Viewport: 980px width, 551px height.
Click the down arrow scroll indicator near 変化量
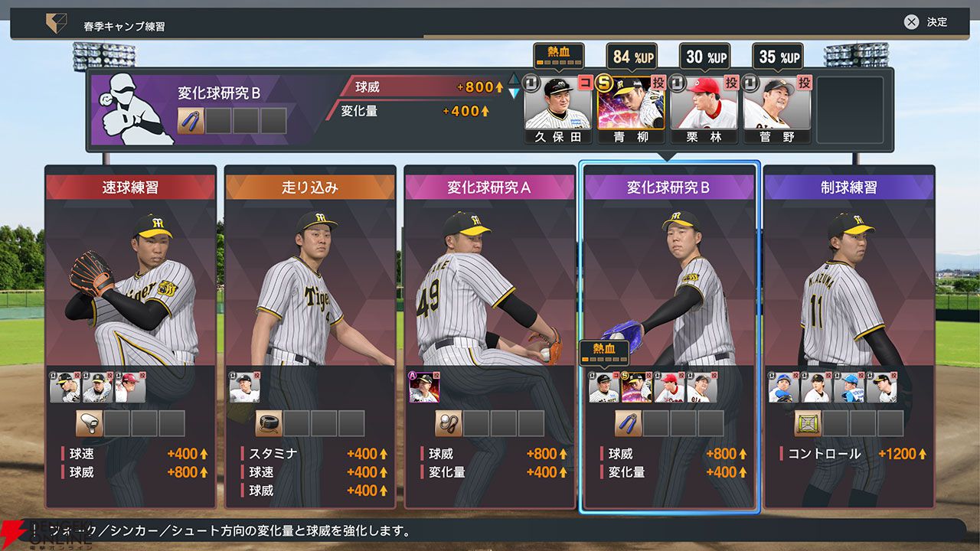click(x=514, y=93)
